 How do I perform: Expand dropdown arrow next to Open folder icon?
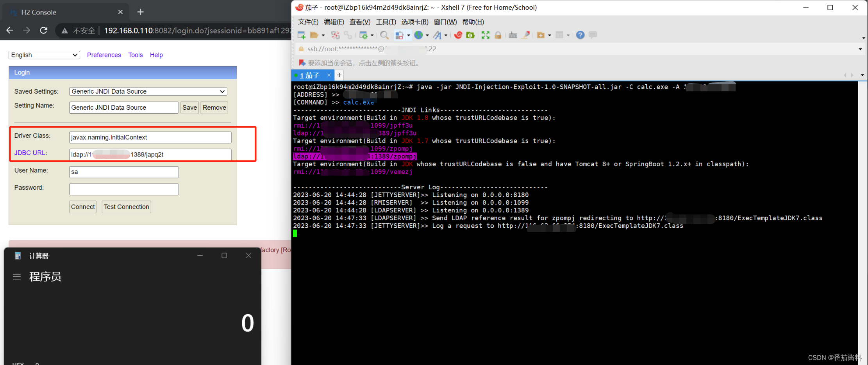323,36
